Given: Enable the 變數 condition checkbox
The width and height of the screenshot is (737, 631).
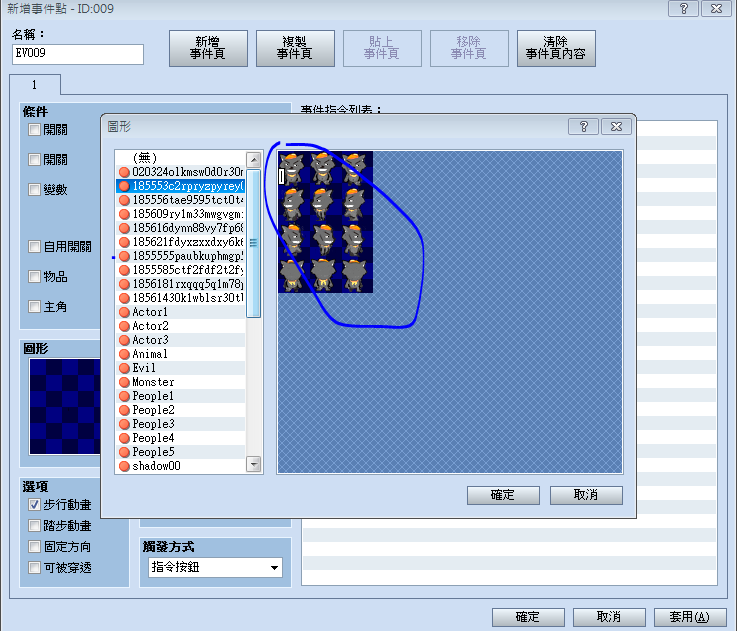Looking at the screenshot, I should tap(34, 189).
